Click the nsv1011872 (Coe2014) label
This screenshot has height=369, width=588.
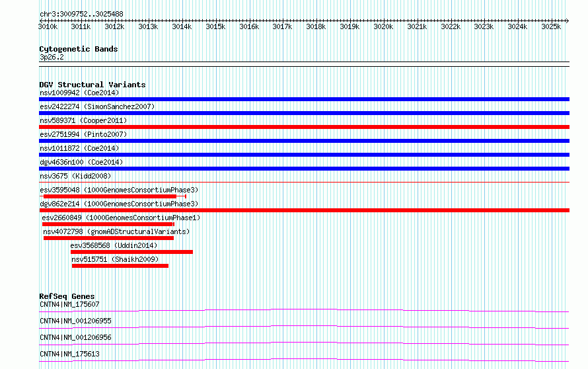pyautogui.click(x=79, y=148)
